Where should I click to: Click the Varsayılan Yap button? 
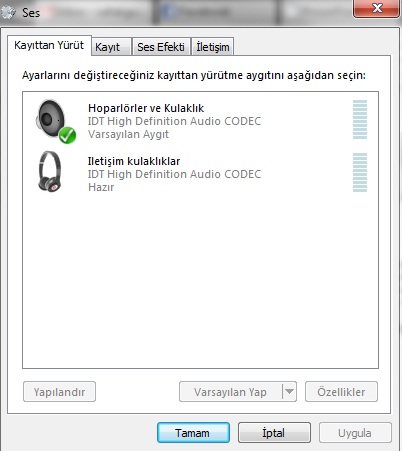231,392
